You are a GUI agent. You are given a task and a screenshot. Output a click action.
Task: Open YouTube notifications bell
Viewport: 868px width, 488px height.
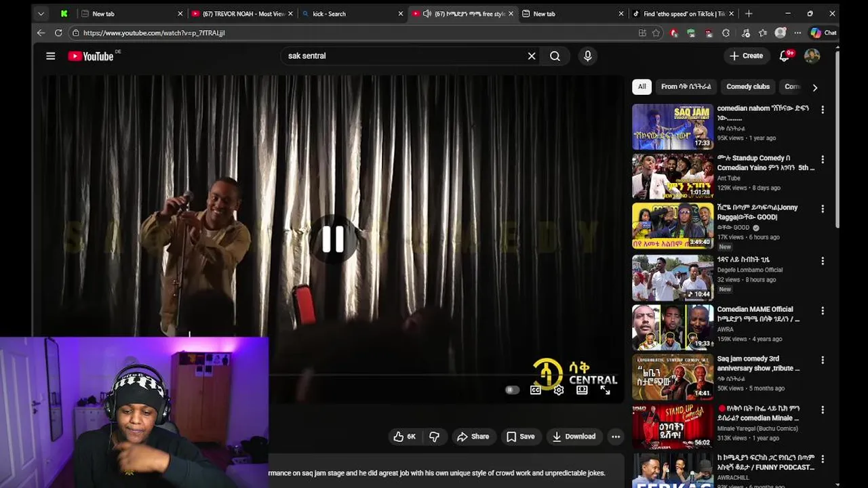click(x=785, y=56)
